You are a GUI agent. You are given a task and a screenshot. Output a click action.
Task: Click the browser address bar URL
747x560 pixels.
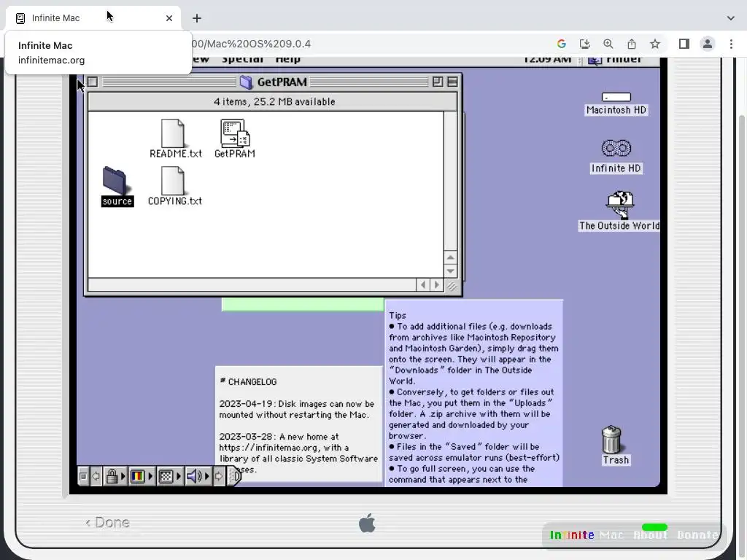251,44
